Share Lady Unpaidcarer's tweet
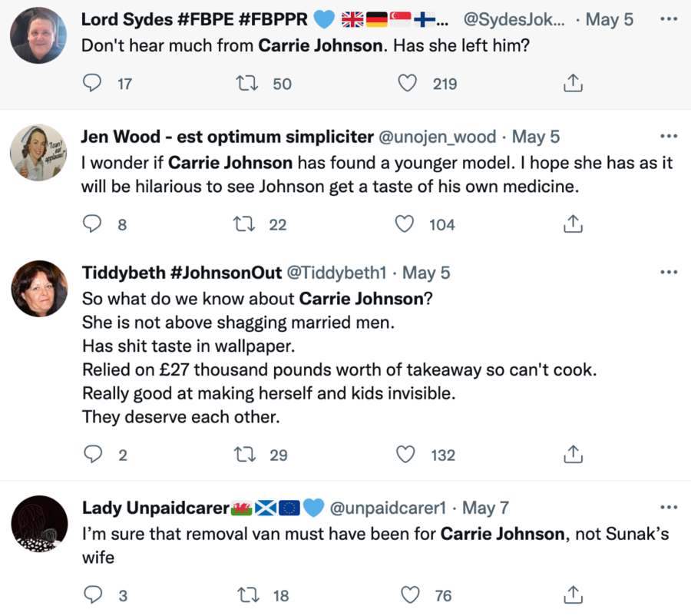This screenshot has width=691, height=616. (573, 595)
